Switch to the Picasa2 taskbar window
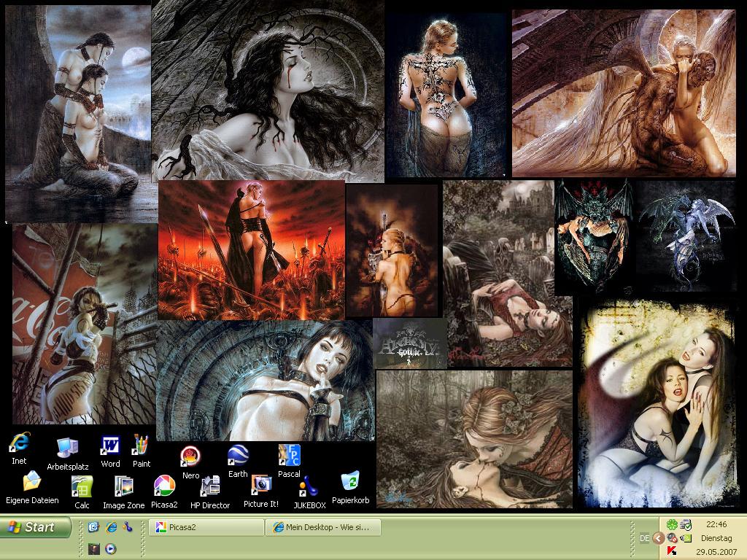 [x=206, y=527]
